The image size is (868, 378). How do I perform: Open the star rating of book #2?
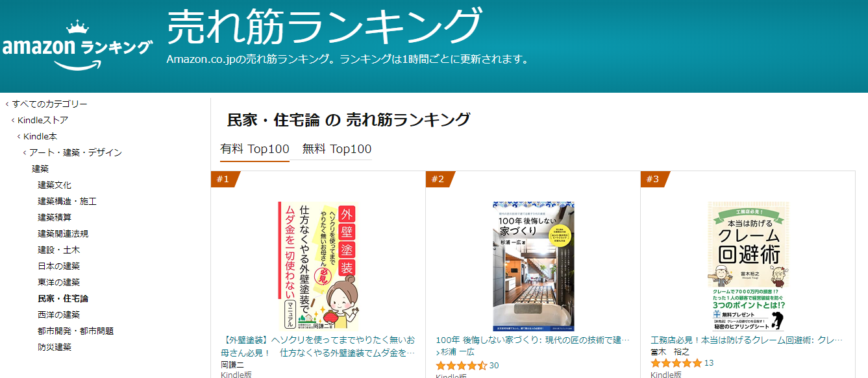point(462,366)
